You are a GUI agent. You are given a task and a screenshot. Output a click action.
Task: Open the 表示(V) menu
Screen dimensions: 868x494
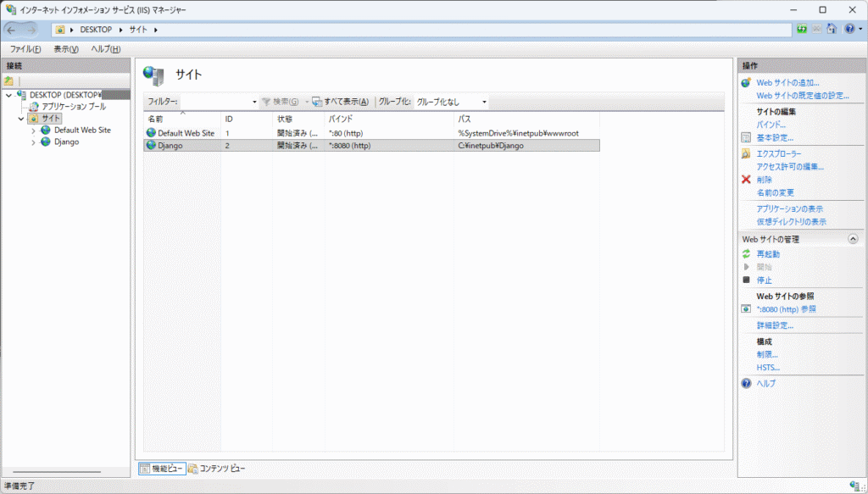[x=66, y=49]
